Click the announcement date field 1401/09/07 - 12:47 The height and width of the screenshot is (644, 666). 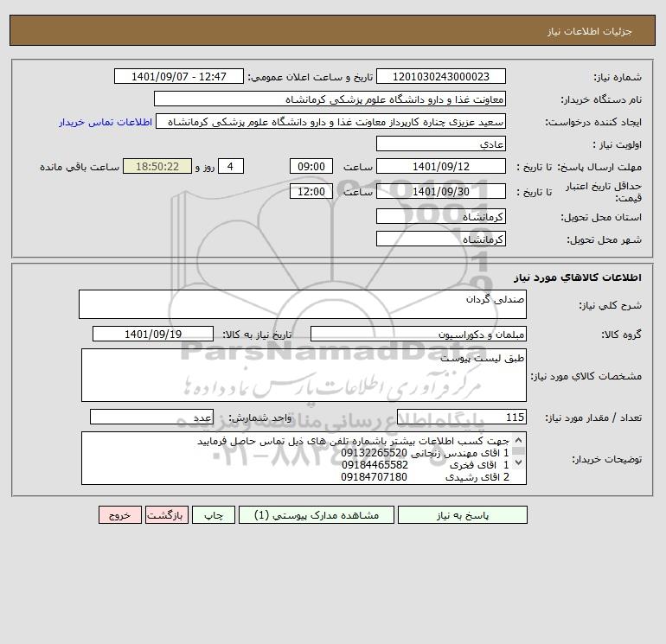[179, 76]
